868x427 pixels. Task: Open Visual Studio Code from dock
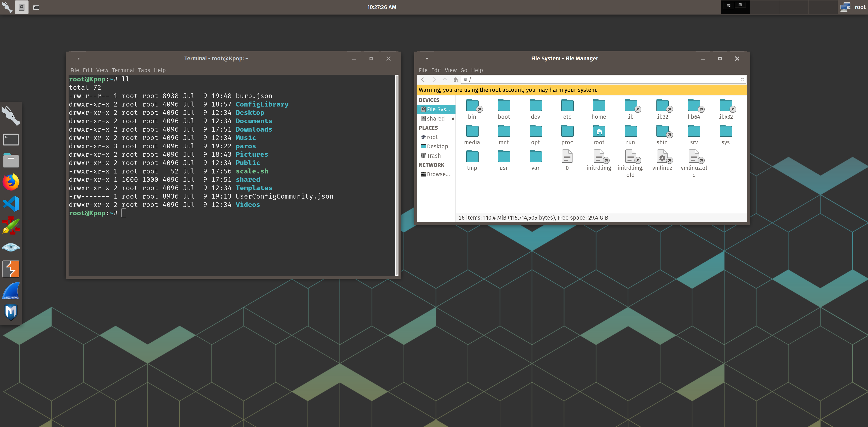(x=11, y=204)
